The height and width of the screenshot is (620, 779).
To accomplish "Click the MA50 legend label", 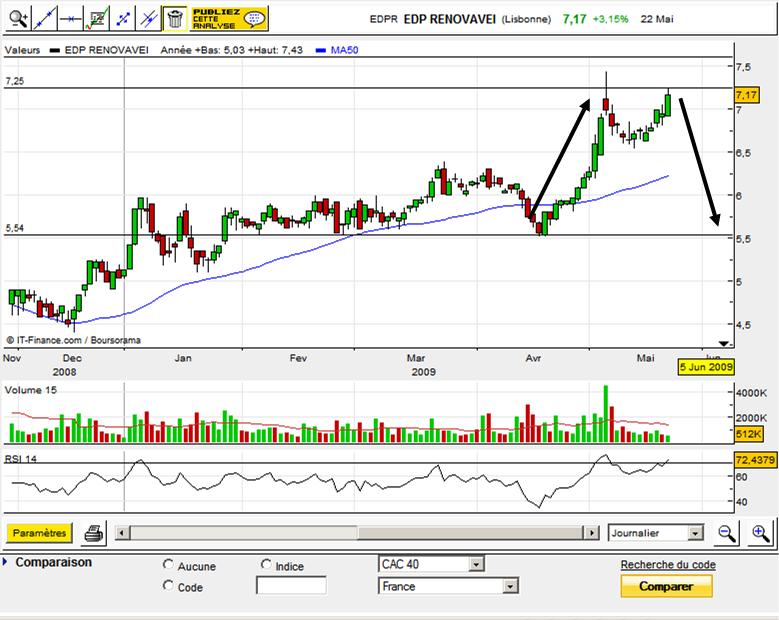I will coord(344,50).
